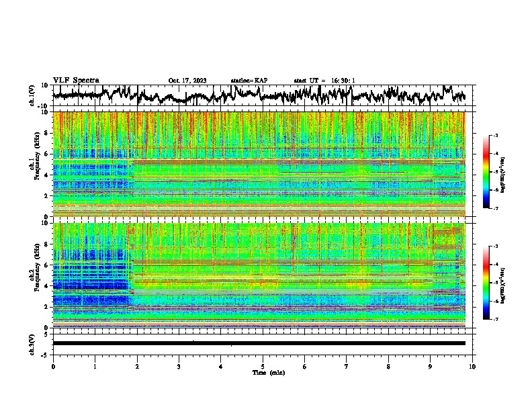The height and width of the screenshot is (411, 532).
Task: Click the "4" kHz tick on ch.2 spectrogram
Action: coord(46,286)
